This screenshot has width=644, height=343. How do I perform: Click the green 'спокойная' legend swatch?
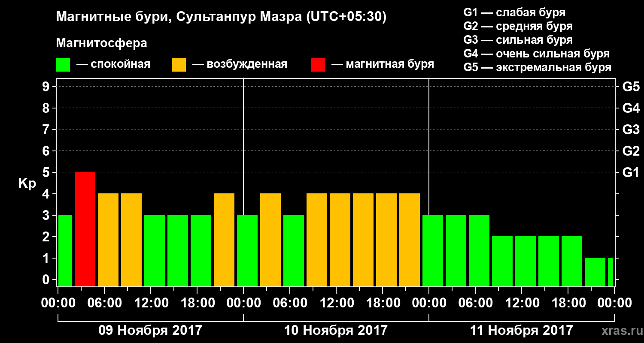pyautogui.click(x=63, y=65)
